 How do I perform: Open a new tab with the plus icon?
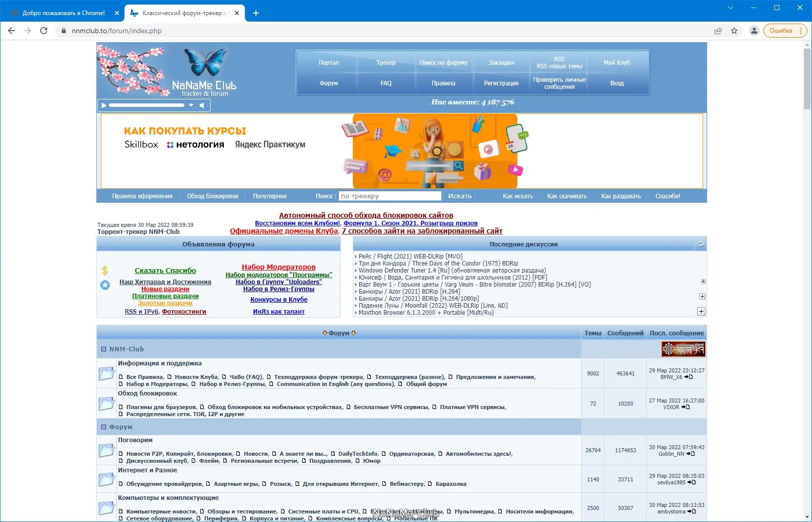[256, 13]
